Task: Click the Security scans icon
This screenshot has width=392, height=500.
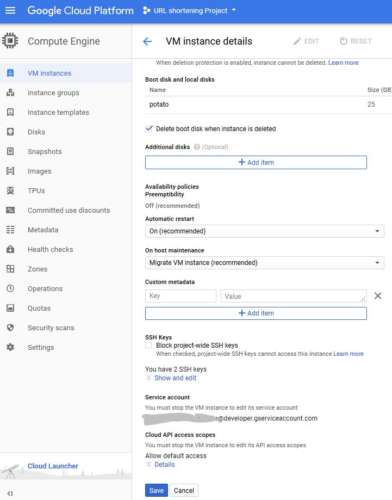Action: (10, 328)
